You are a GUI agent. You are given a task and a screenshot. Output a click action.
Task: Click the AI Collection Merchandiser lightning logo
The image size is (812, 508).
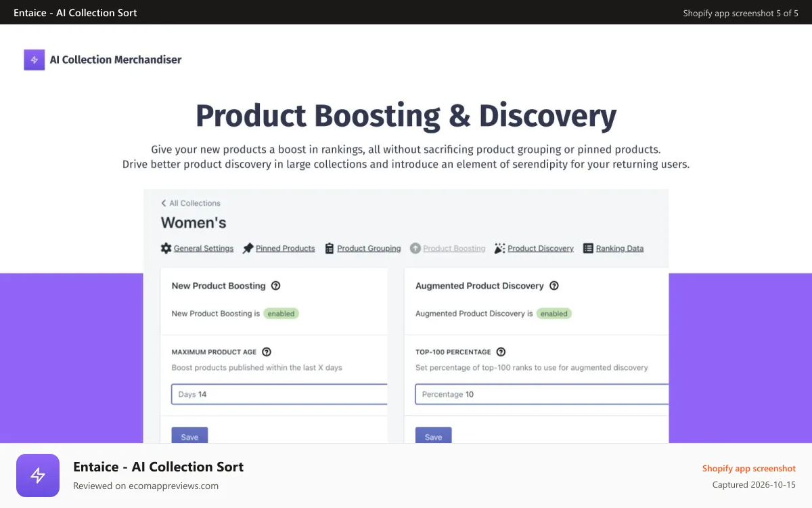tap(35, 60)
